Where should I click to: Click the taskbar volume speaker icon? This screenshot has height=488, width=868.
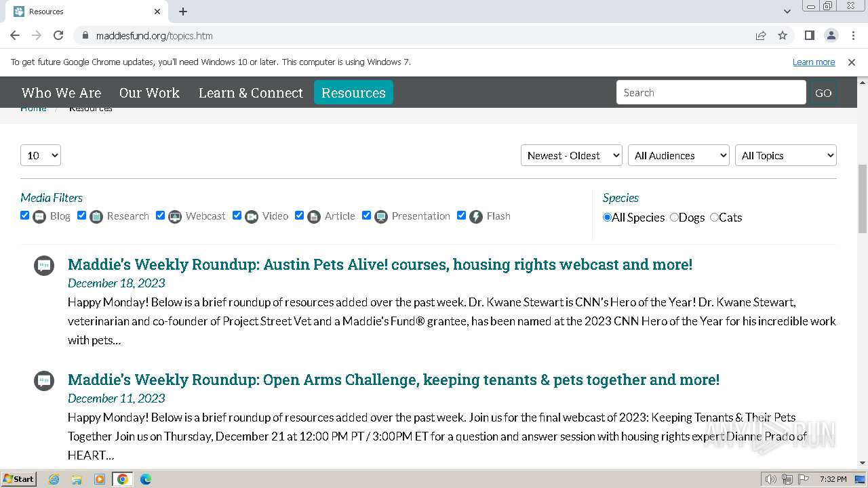click(x=770, y=479)
